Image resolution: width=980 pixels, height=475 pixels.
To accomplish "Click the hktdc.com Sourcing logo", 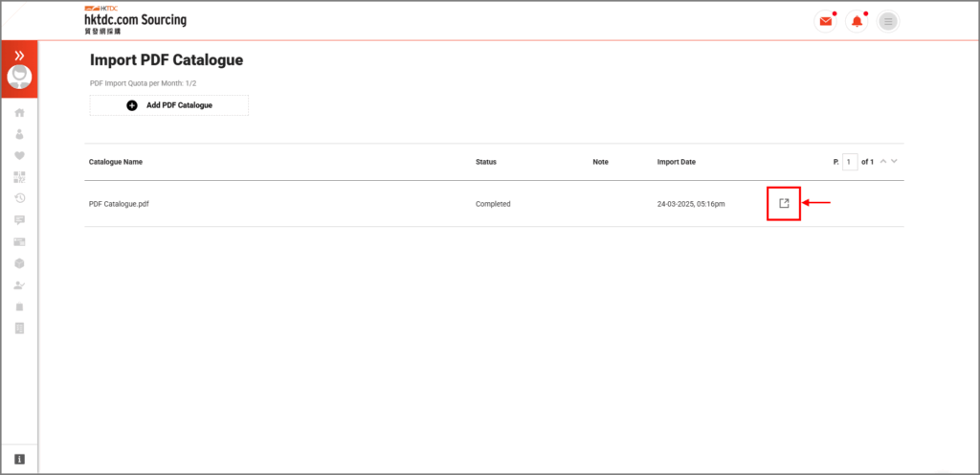I will click(x=135, y=19).
